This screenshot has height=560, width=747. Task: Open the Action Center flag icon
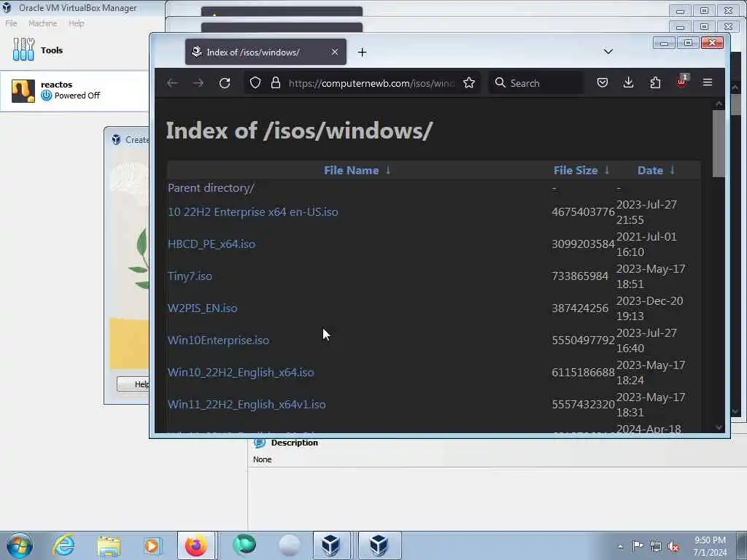point(638,545)
